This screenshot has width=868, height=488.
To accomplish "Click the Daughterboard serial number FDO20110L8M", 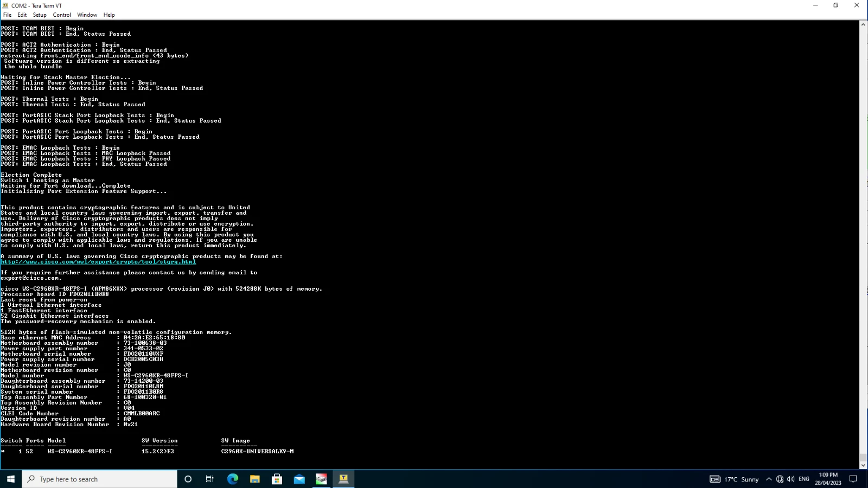I will click(143, 387).
